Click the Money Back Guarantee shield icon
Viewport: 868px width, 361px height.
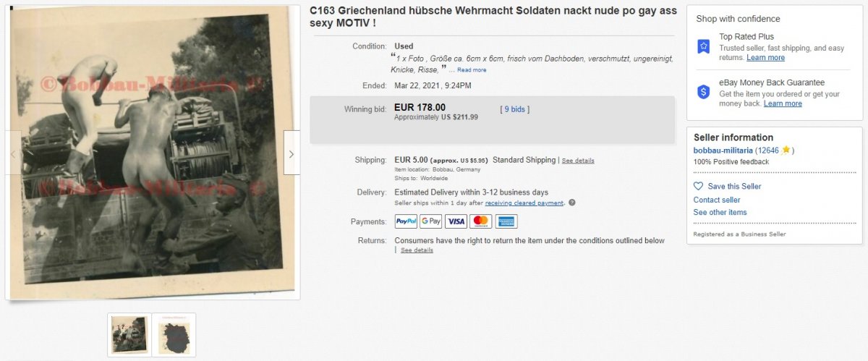703,92
